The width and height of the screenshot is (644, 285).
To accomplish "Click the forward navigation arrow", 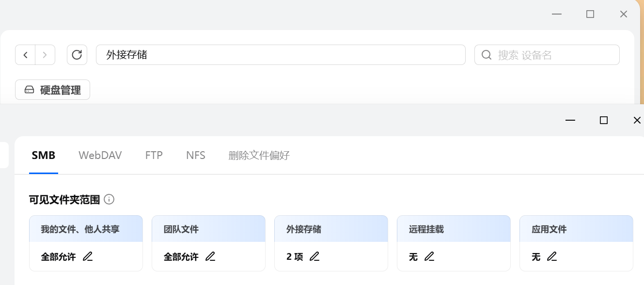I will click(45, 54).
